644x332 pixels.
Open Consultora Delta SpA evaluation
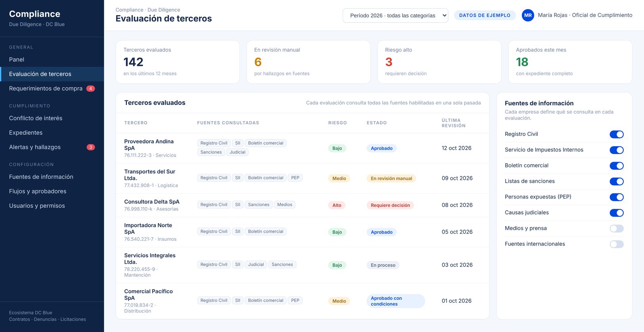302,205
